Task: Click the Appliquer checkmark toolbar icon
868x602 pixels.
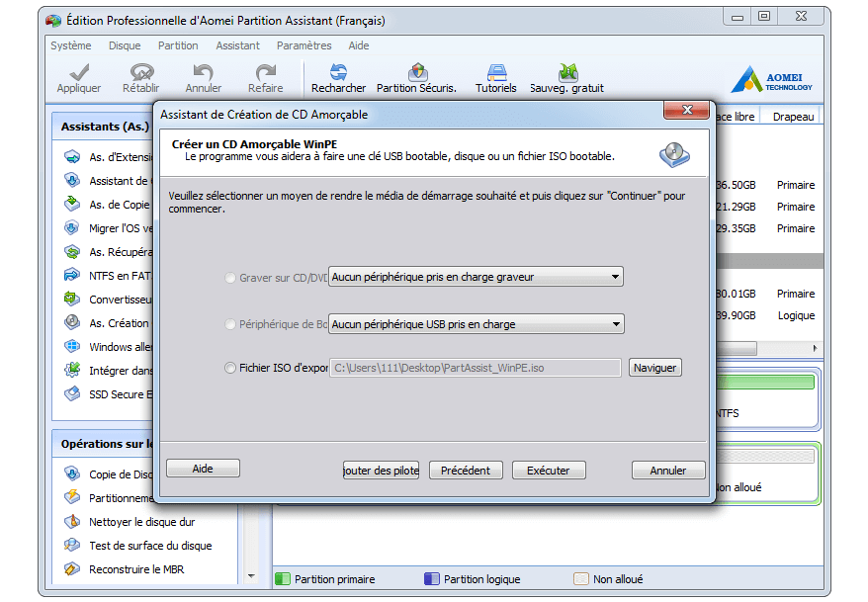Action: coord(79,73)
